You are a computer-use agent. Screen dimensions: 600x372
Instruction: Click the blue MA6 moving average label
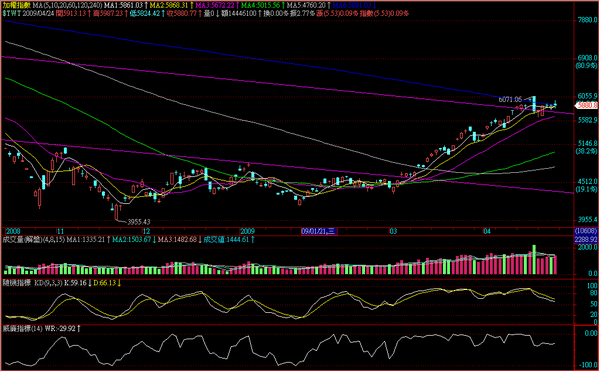pos(356,5)
